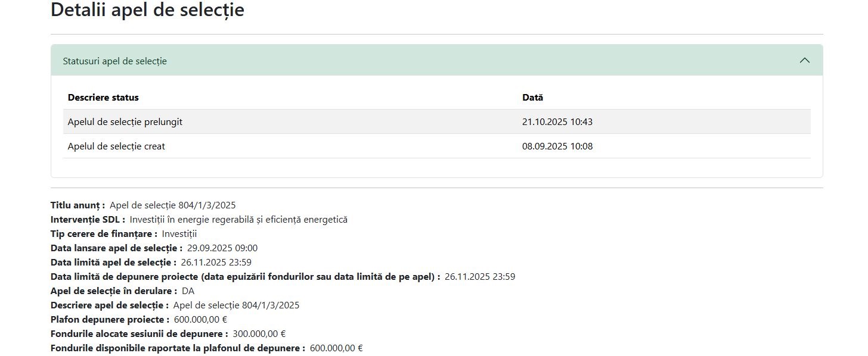Viewport: 868px width, 356px height.
Task: Click the 08.09.2025 10:08 date cell
Action: click(x=557, y=146)
